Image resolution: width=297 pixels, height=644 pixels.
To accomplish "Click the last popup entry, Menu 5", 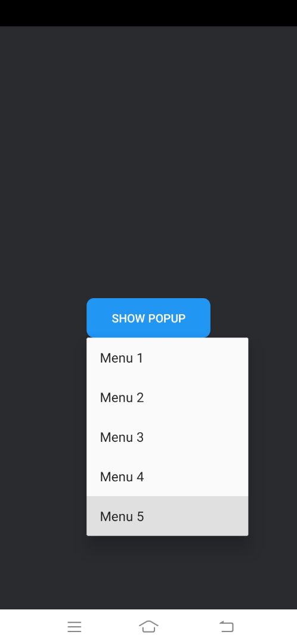I will (167, 516).
